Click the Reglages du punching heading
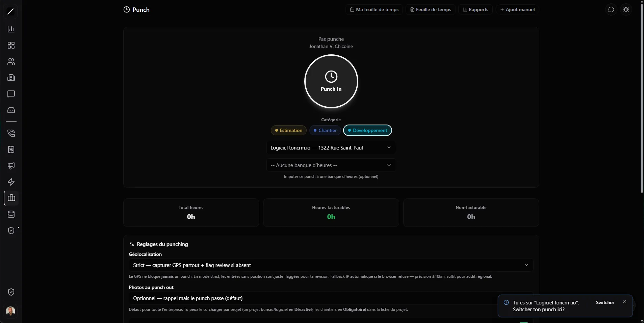The height and width of the screenshot is (323, 644). pyautogui.click(x=162, y=244)
